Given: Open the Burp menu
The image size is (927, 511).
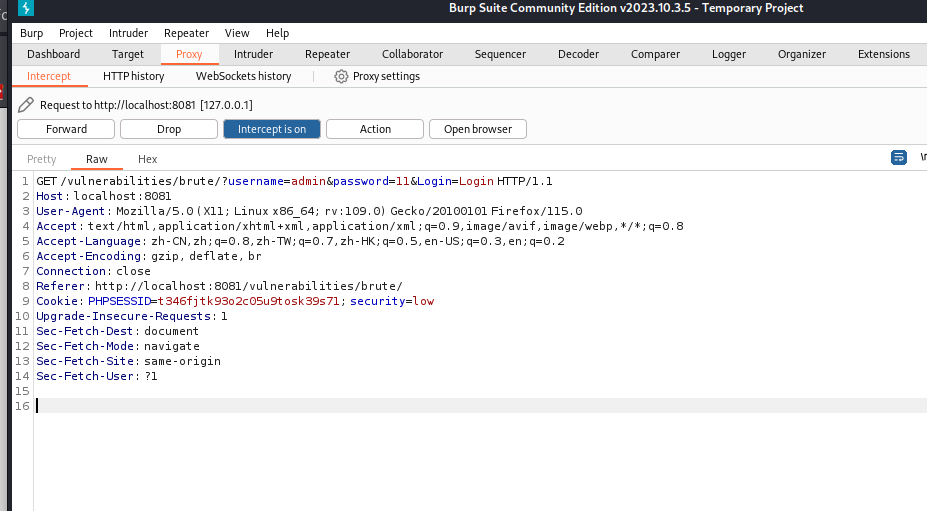Looking at the screenshot, I should pos(32,33).
